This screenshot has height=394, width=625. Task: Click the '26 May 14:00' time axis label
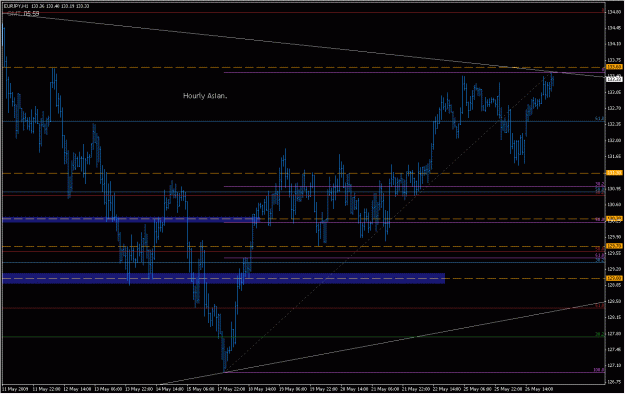pyautogui.click(x=539, y=388)
